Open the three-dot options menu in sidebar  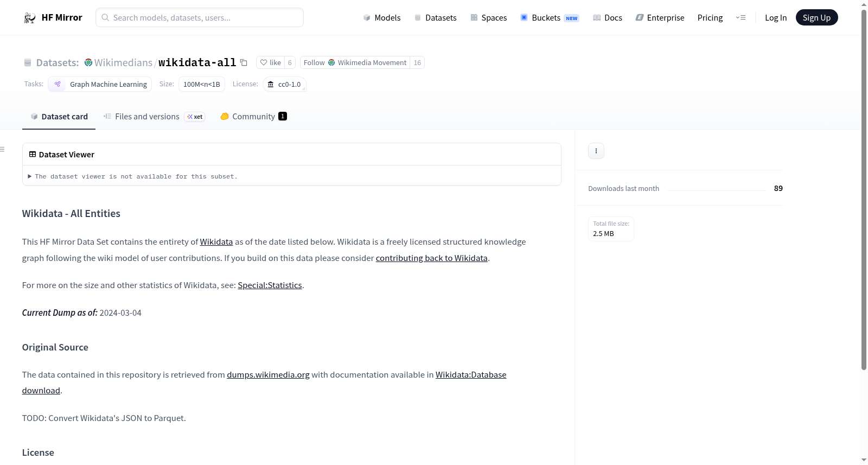pyautogui.click(x=596, y=151)
